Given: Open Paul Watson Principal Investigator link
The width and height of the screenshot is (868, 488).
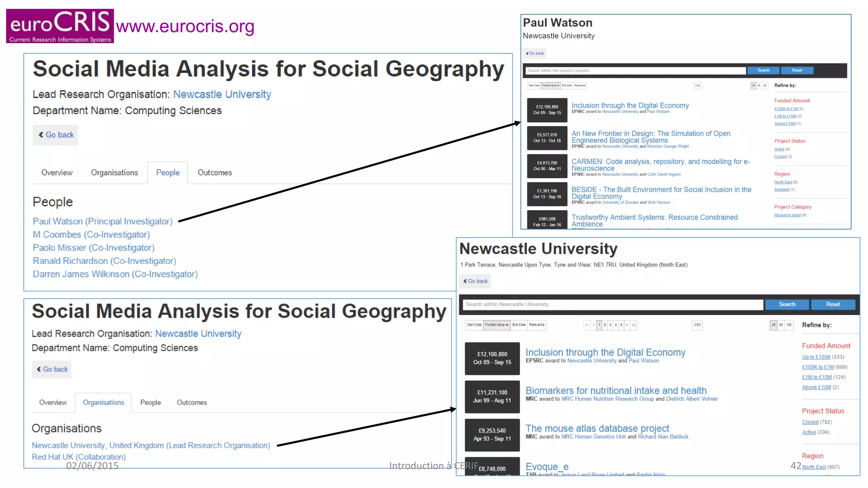Looking at the screenshot, I should 103,221.
